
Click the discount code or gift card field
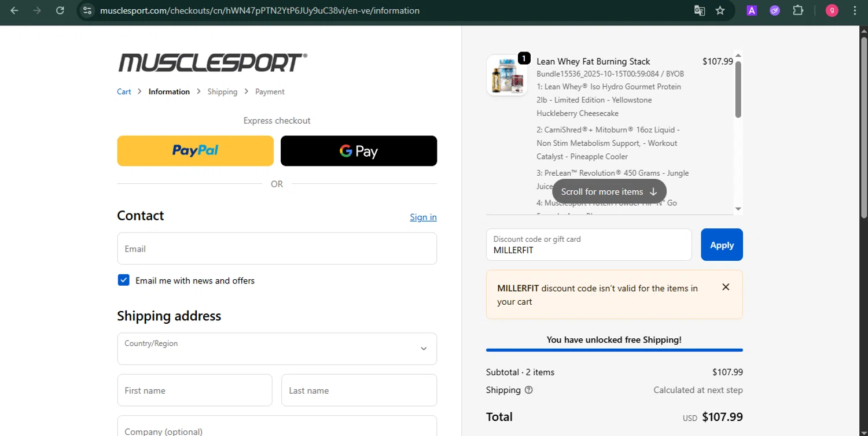[589, 245]
